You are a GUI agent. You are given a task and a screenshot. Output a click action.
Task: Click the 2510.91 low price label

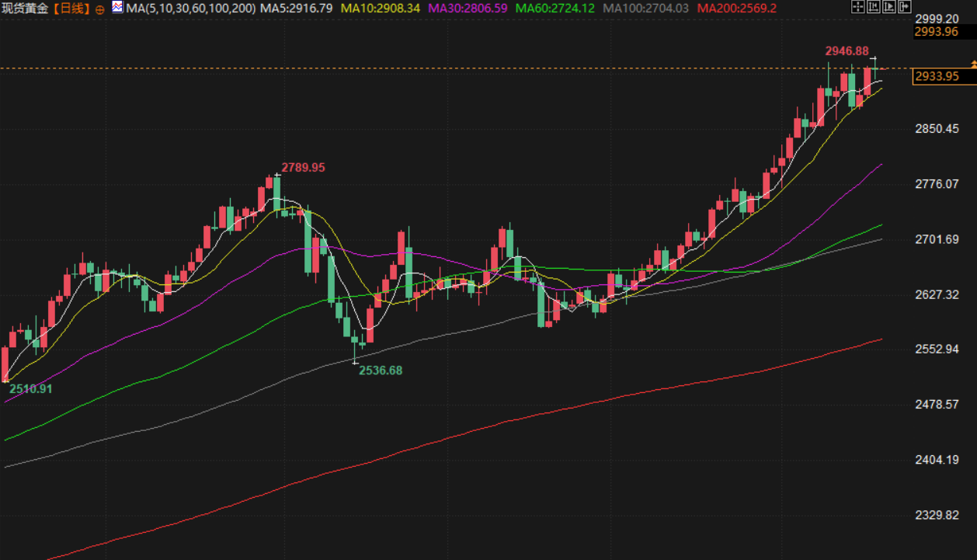pyautogui.click(x=30, y=388)
